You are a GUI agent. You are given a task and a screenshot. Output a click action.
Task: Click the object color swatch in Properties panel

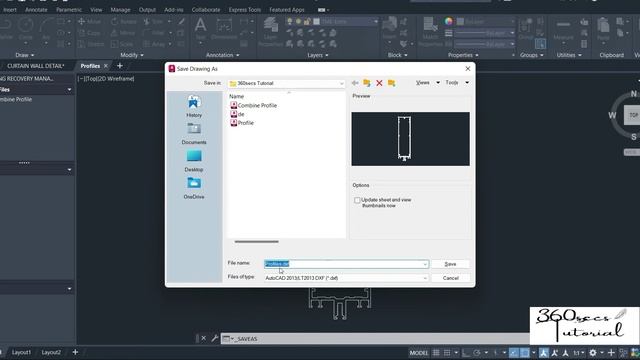click(460, 21)
